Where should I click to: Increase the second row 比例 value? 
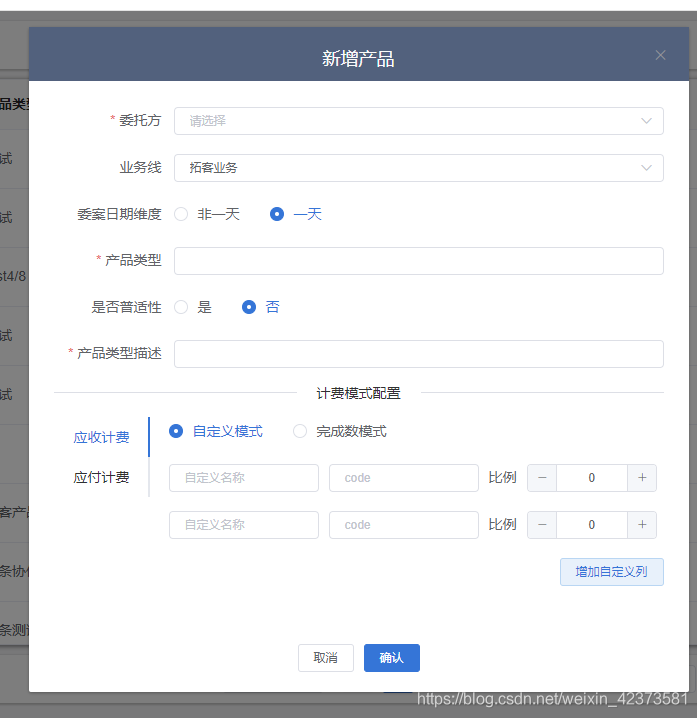[642, 525]
